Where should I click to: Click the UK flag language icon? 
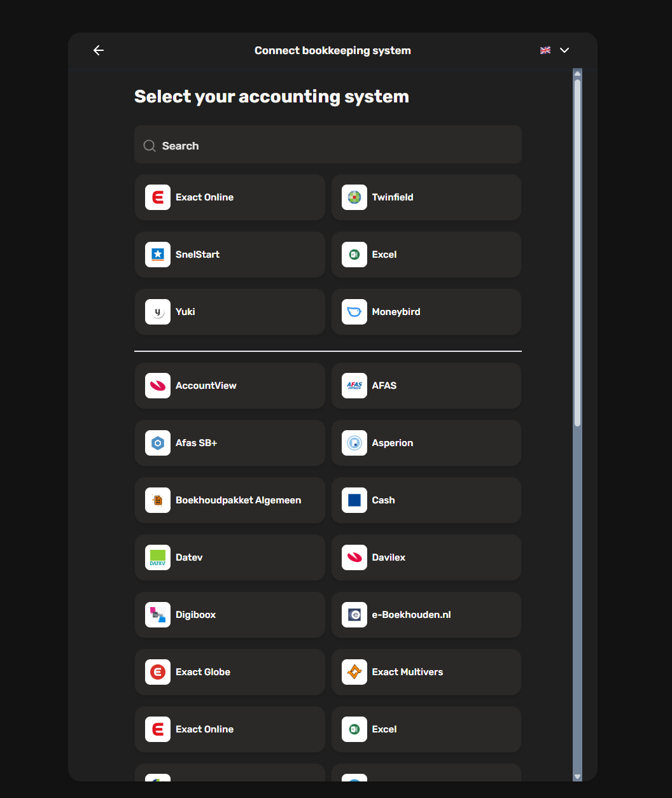pyautogui.click(x=545, y=50)
